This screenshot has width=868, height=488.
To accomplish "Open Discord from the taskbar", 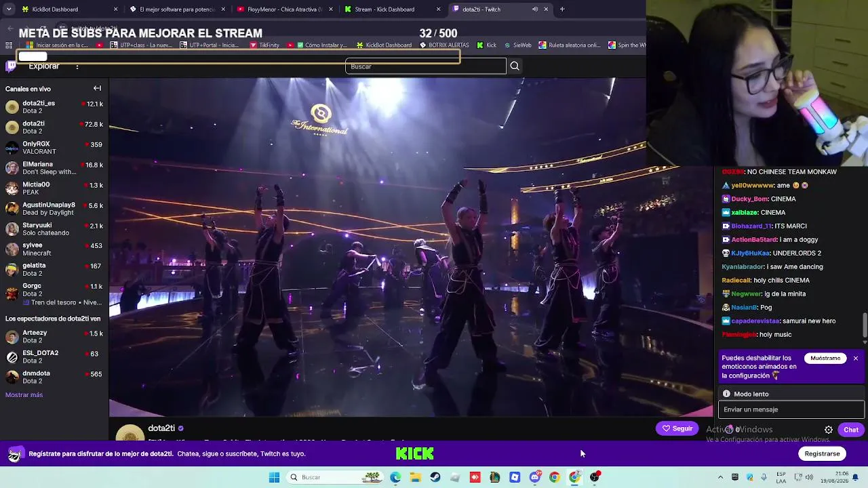I will (535, 477).
